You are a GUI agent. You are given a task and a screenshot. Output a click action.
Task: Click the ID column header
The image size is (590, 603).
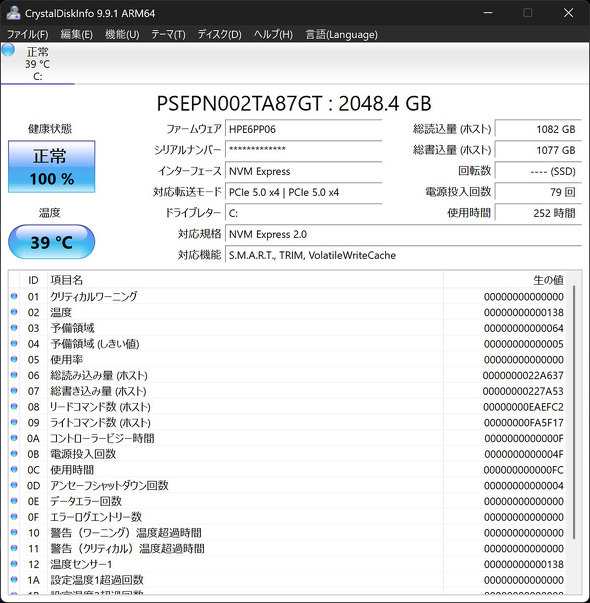[x=33, y=280]
